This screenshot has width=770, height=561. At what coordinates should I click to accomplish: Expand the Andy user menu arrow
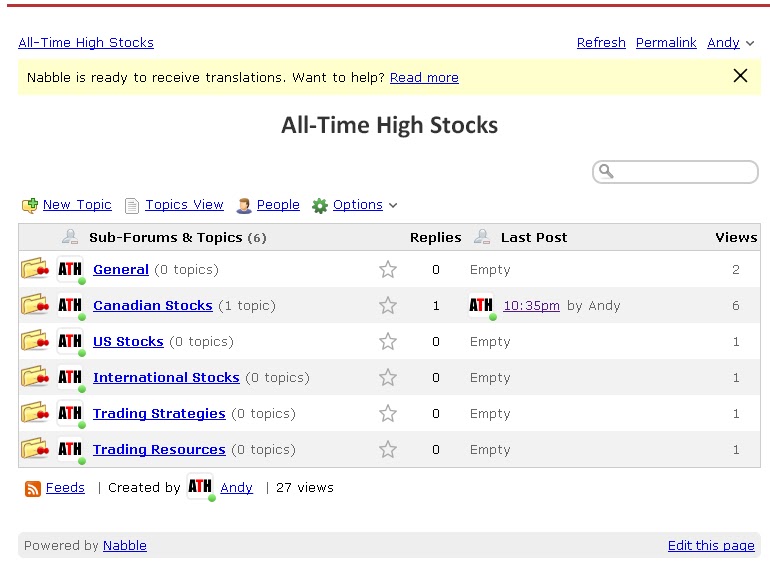tap(750, 43)
